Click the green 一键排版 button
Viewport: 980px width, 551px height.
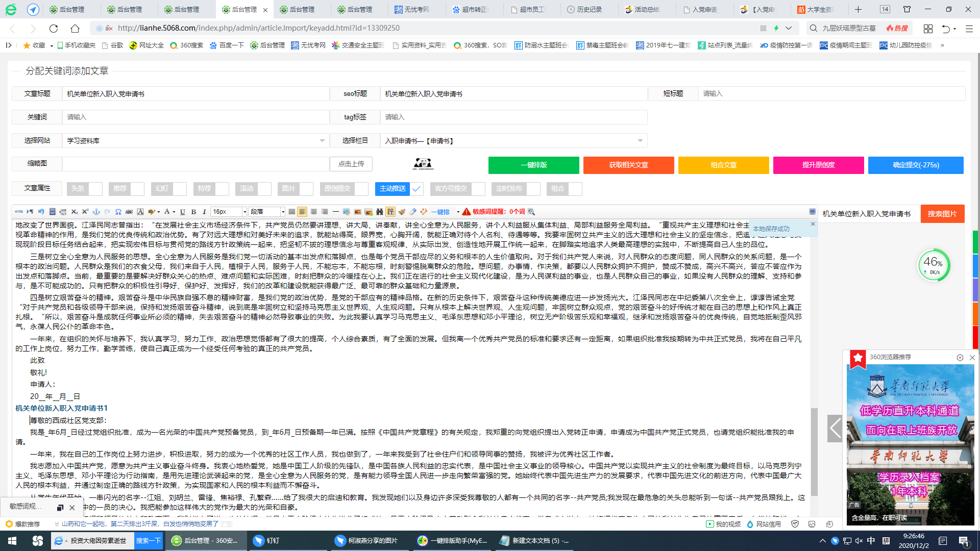tap(534, 165)
